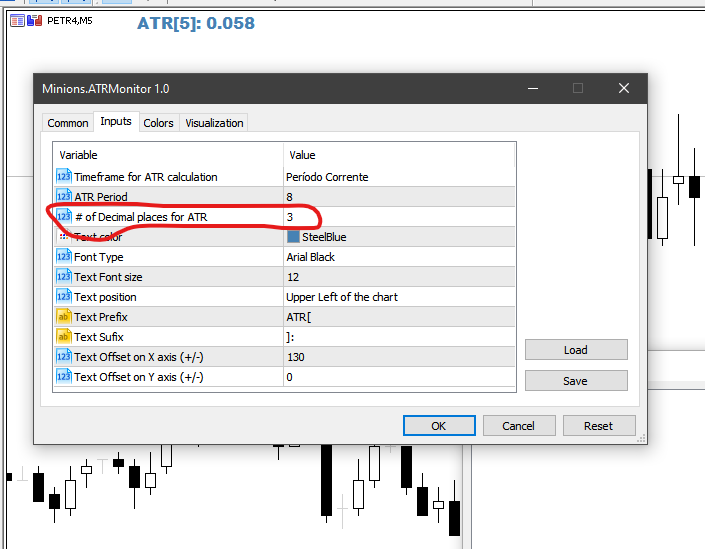Viewport: 705px width, 549px height.
Task: Switch to the Common tab
Action: [68, 123]
